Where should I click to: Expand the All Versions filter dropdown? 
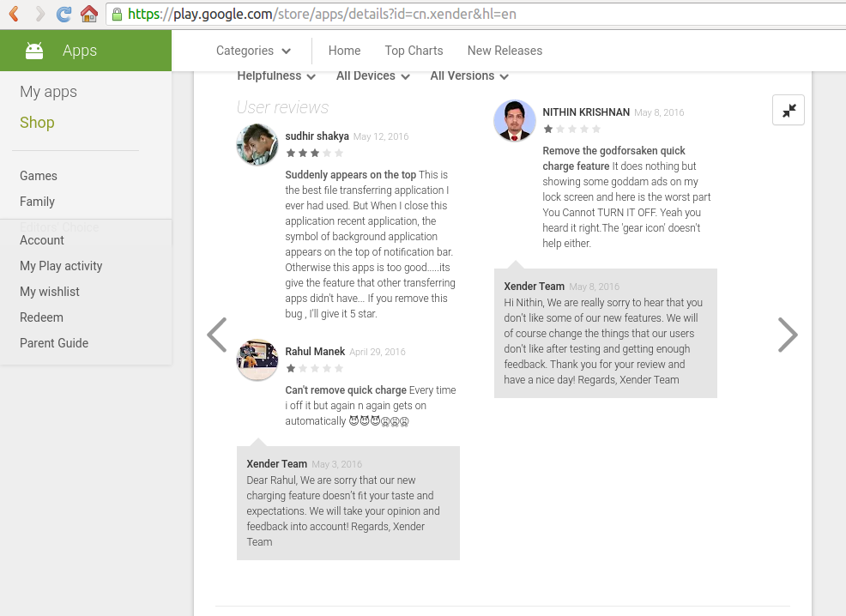click(469, 76)
